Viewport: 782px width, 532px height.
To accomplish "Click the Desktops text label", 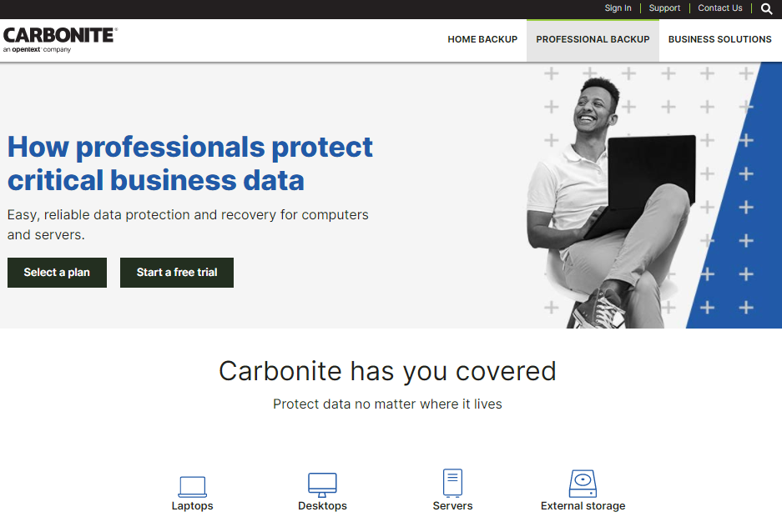I will tap(322, 505).
